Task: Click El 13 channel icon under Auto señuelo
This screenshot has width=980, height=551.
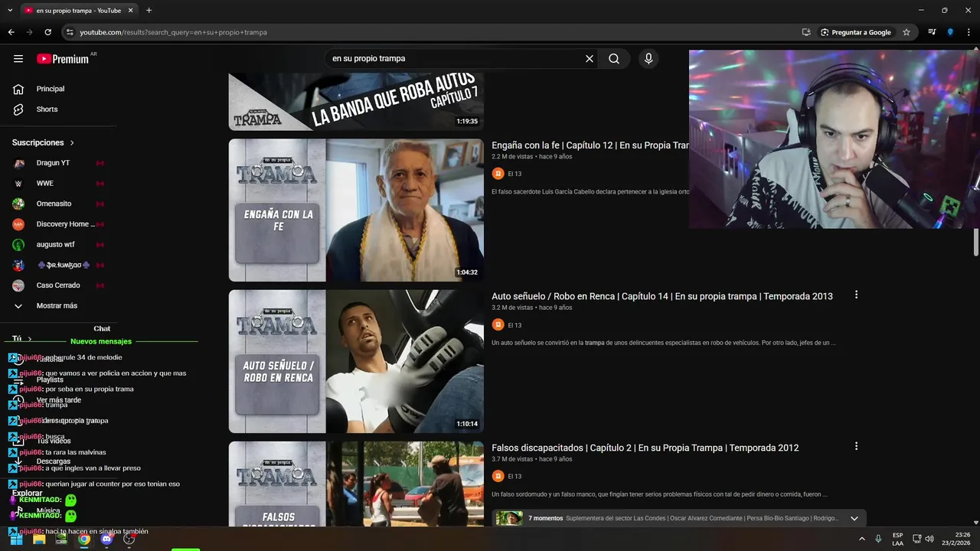Action: coord(498,324)
